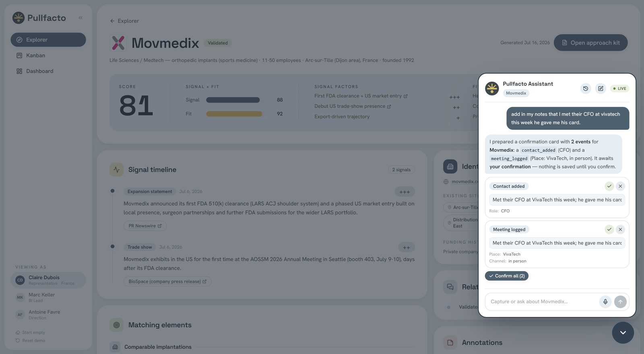Click the microphone icon in chat input
Screen dimensions: 644x354
coord(605,302)
